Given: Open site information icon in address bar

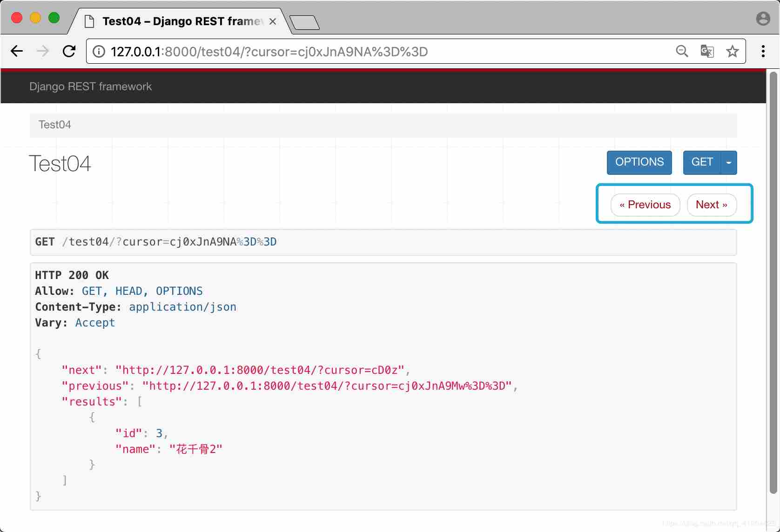Looking at the screenshot, I should click(99, 52).
